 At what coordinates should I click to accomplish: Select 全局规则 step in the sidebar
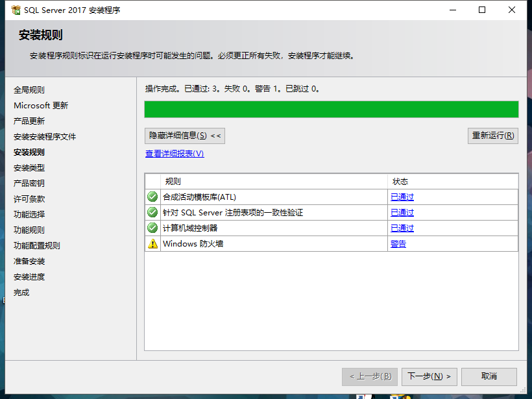tap(29, 90)
